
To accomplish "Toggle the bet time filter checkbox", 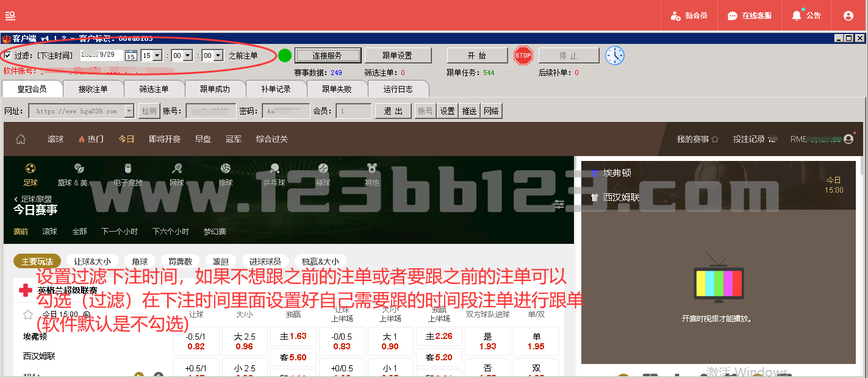I will pyautogui.click(x=8, y=55).
